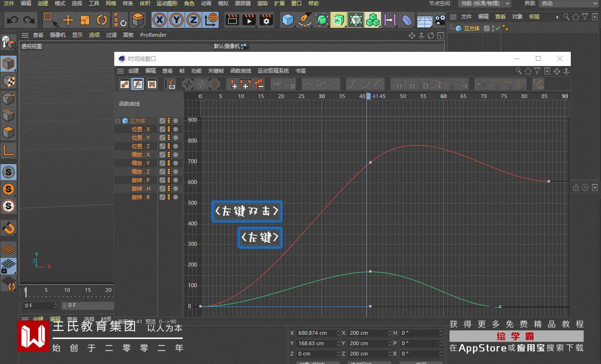This screenshot has width=601, height=364.
Task: Click timeline window filter funnel icon
Action: pyautogui.click(x=537, y=71)
